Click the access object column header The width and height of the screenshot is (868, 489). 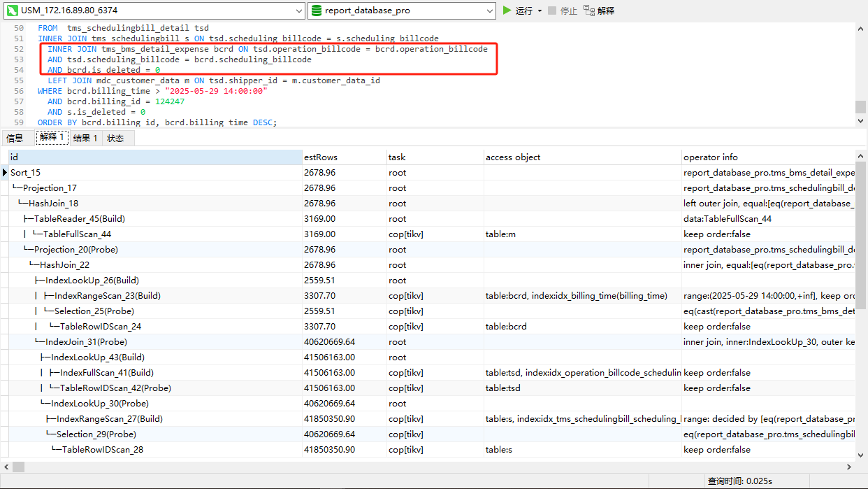(513, 157)
